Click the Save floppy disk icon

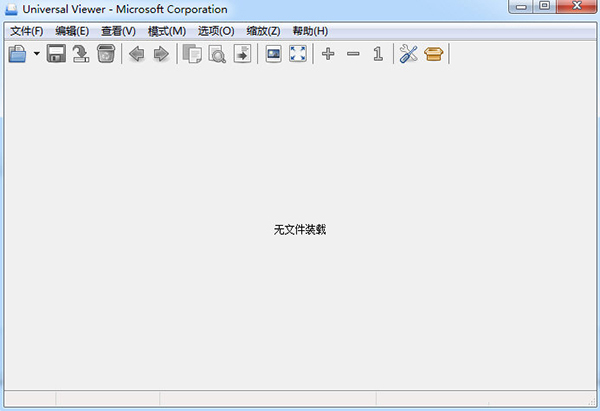tap(57, 54)
